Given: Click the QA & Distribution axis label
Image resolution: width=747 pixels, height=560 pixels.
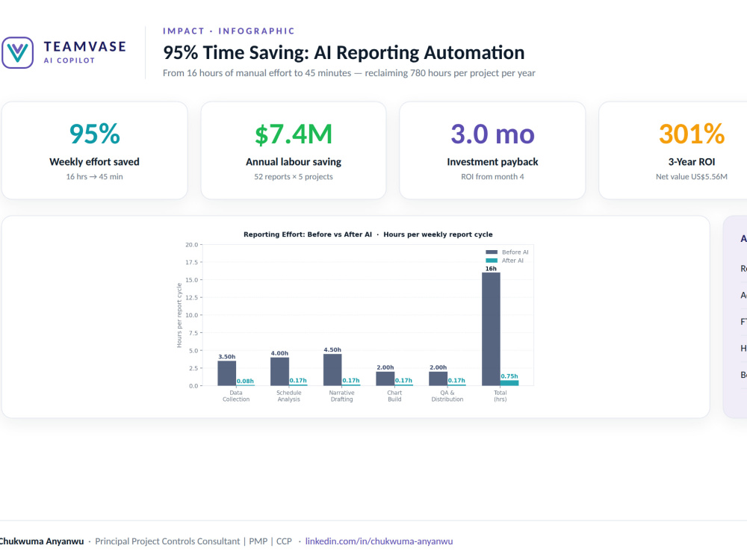Looking at the screenshot, I should click(447, 396).
